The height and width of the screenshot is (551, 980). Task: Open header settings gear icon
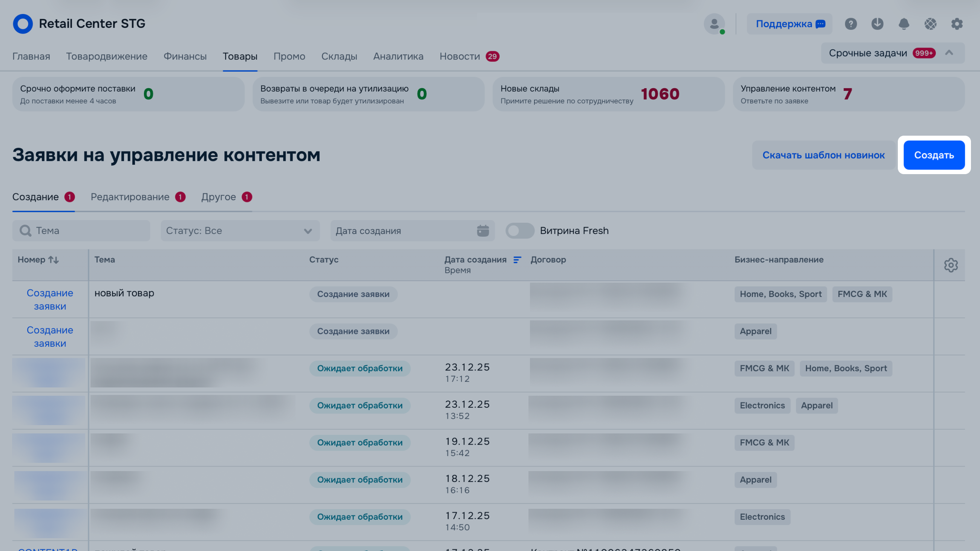click(957, 24)
